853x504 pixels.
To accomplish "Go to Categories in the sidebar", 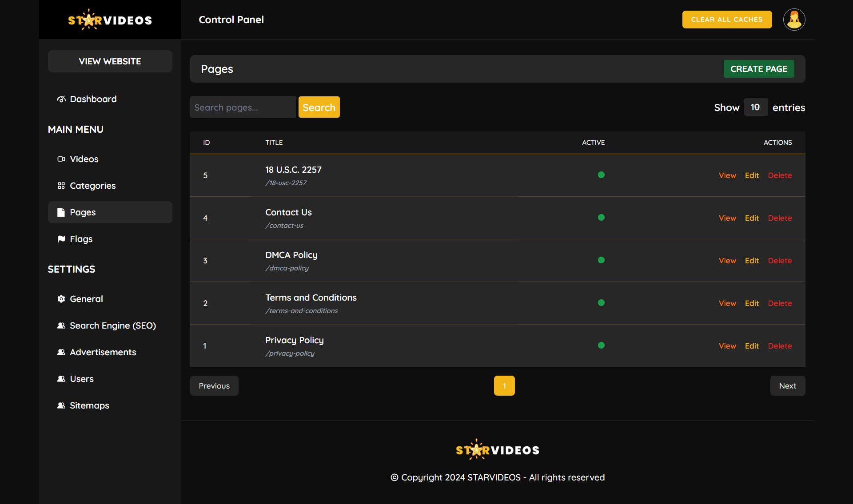I will pyautogui.click(x=92, y=186).
